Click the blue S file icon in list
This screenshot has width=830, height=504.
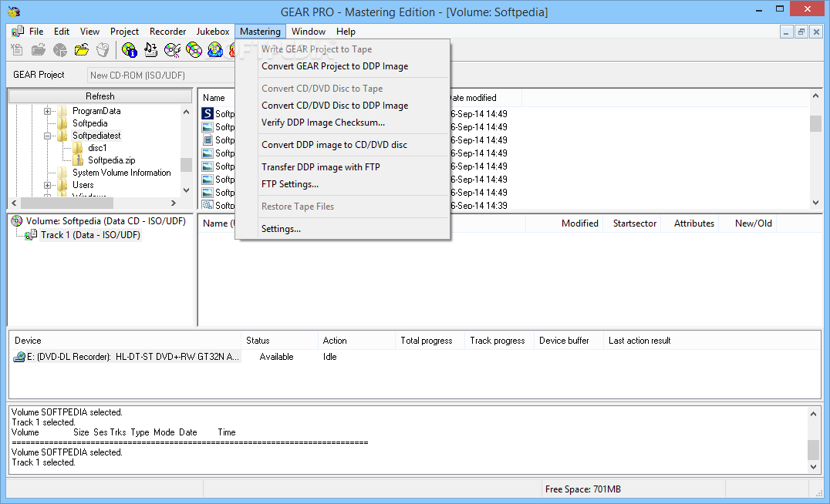(x=207, y=114)
